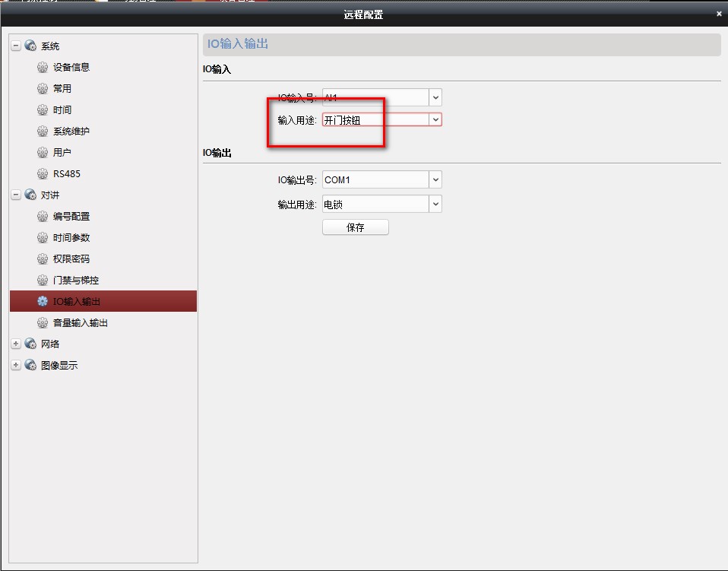728x571 pixels.
Task: Click the gear icon next to 常用
Action: (x=43, y=89)
